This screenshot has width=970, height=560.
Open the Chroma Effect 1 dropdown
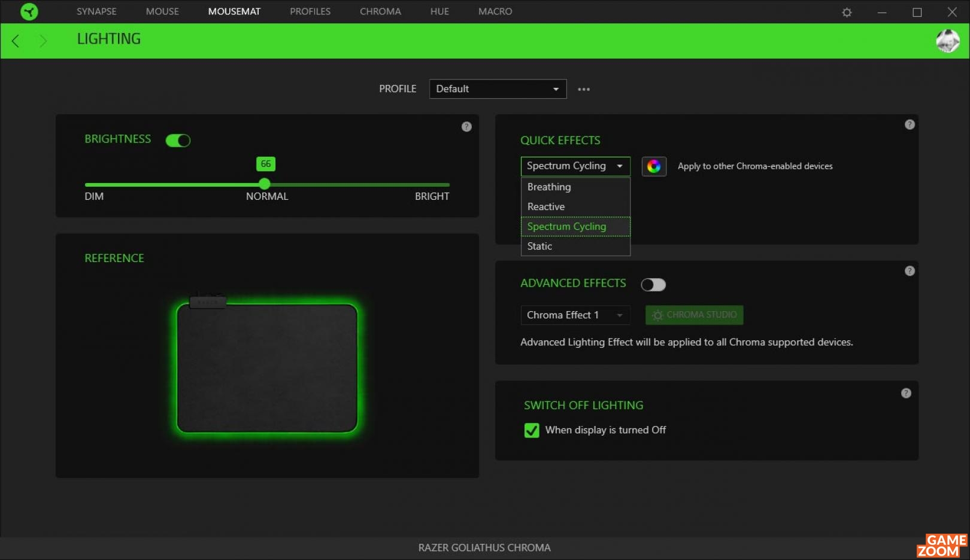(x=575, y=315)
